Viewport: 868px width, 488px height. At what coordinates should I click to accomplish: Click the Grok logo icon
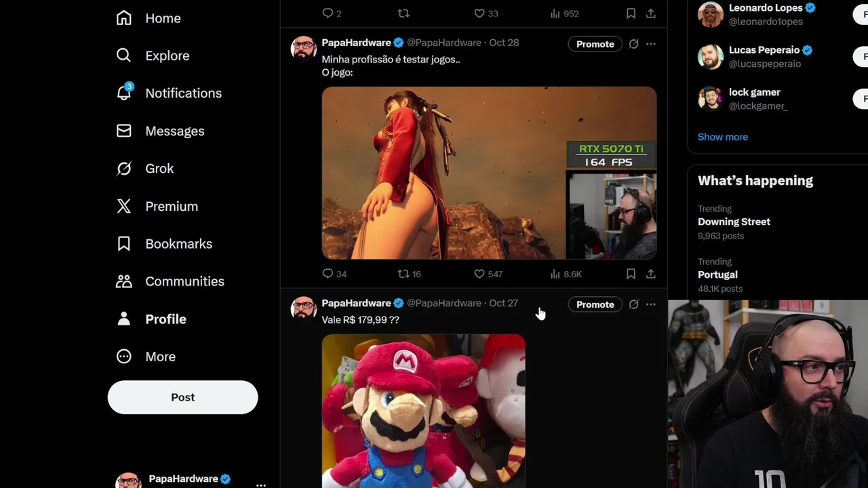pos(123,168)
